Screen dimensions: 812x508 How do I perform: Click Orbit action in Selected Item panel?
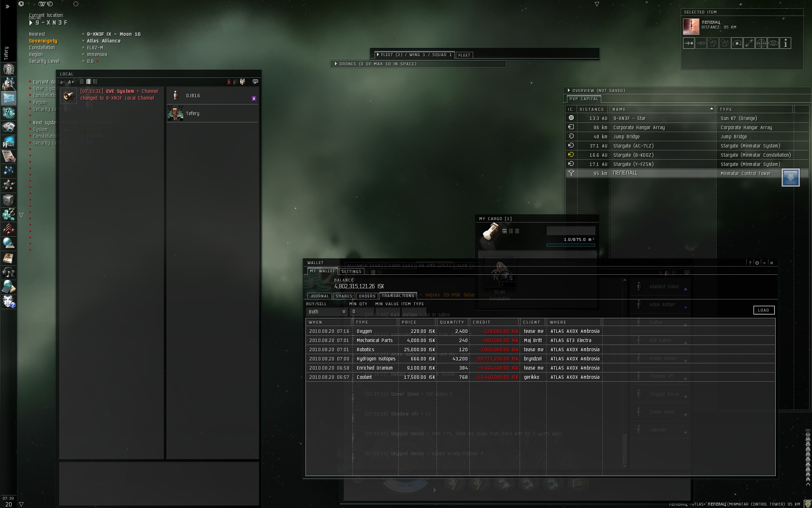point(737,43)
